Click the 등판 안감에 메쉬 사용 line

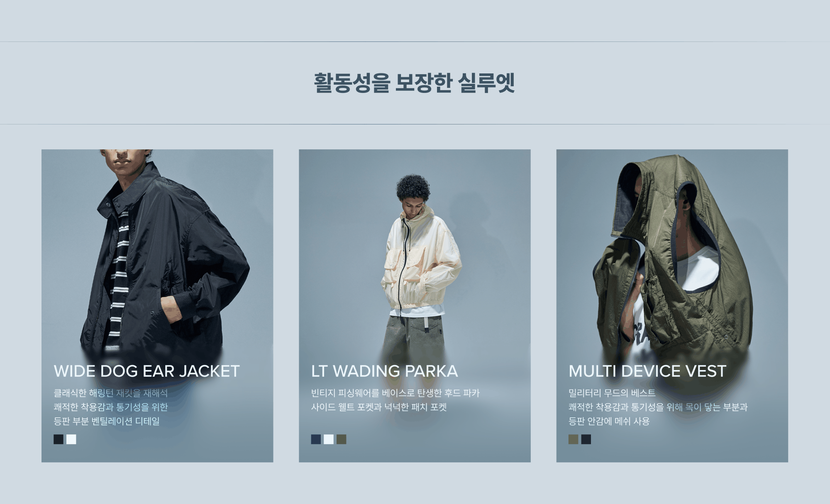[609, 421]
